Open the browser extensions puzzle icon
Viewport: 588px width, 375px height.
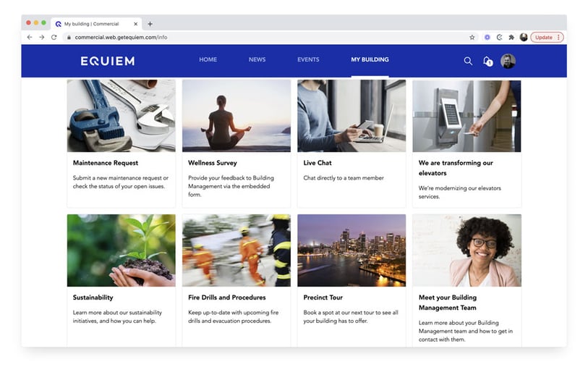pos(511,37)
